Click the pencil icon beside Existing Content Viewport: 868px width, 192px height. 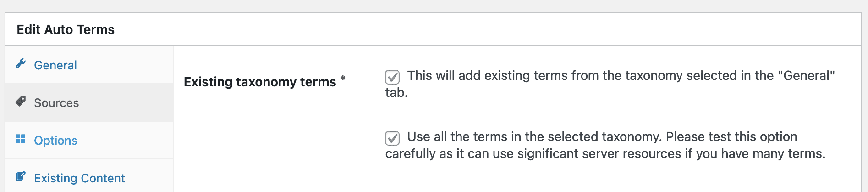pyautogui.click(x=21, y=177)
